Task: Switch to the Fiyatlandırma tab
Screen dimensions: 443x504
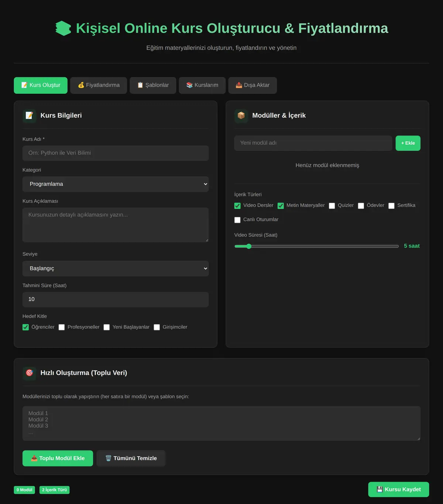Action: (x=99, y=85)
